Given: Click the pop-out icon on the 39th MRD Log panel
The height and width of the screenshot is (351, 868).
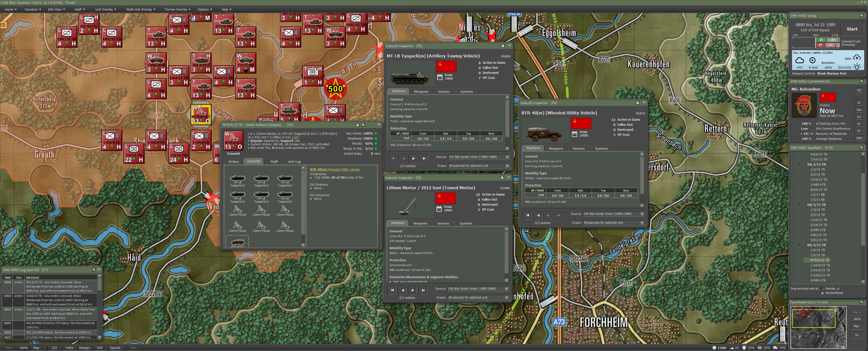Looking at the screenshot, I should tap(94, 270).
